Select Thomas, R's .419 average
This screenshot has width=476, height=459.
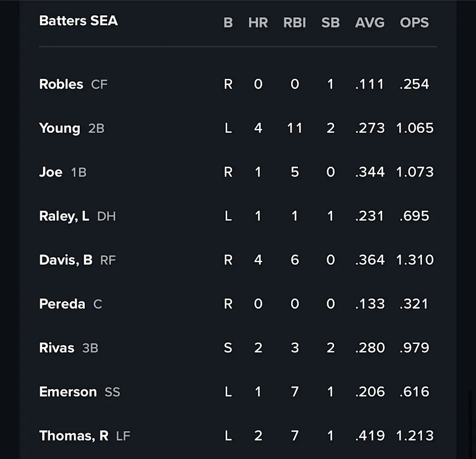coord(369,436)
